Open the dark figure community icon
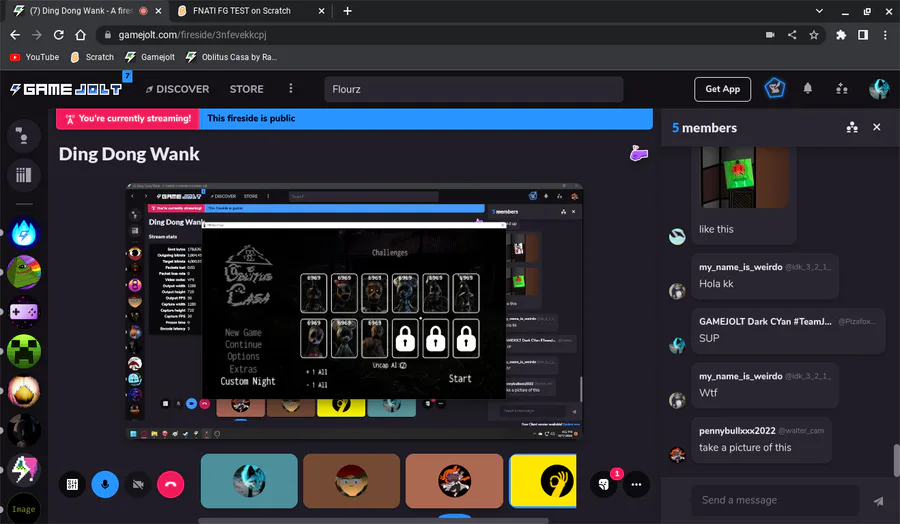Screen dimensions: 900x524 pyautogui.click(x=24, y=429)
